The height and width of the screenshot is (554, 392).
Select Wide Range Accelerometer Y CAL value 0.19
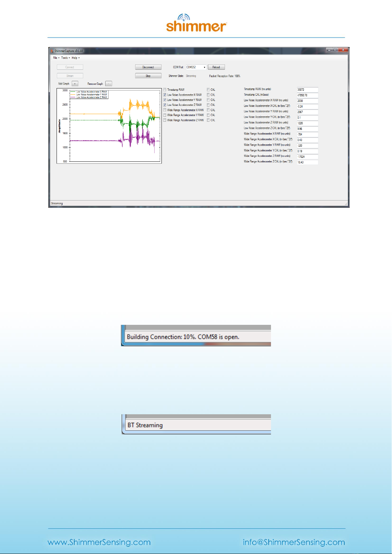click(x=307, y=151)
